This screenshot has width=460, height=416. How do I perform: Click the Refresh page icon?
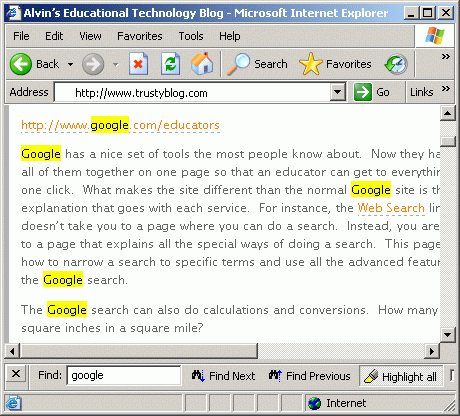pos(170,64)
